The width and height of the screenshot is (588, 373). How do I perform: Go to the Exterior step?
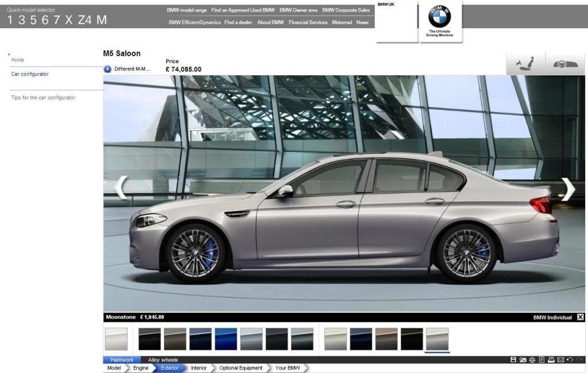pyautogui.click(x=170, y=368)
